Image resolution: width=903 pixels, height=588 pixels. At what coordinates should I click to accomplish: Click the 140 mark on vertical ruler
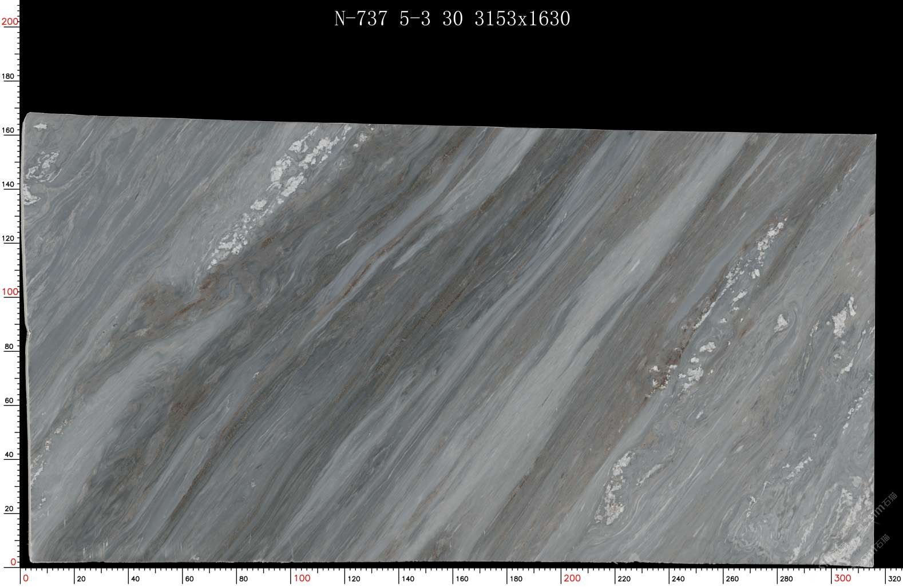[x=9, y=185]
